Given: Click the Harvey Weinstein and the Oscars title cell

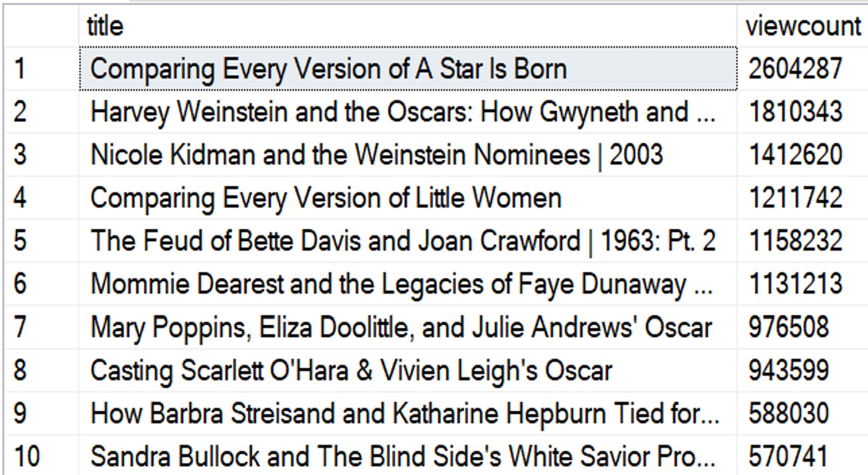Looking at the screenshot, I should pos(408,112).
